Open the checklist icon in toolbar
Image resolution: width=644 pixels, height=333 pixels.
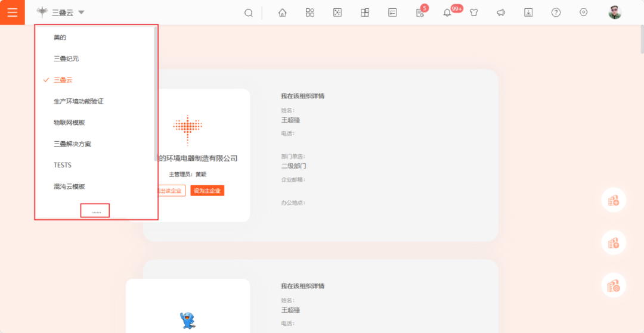click(x=392, y=13)
